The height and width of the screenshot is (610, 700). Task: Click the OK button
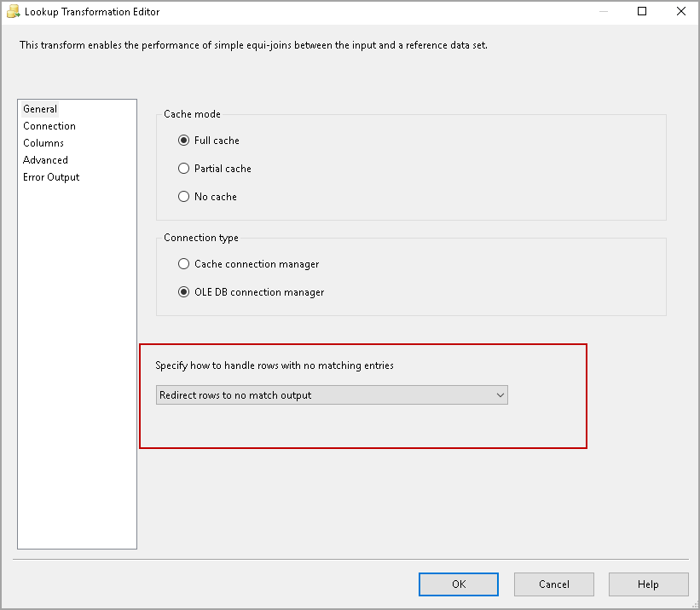tap(459, 584)
